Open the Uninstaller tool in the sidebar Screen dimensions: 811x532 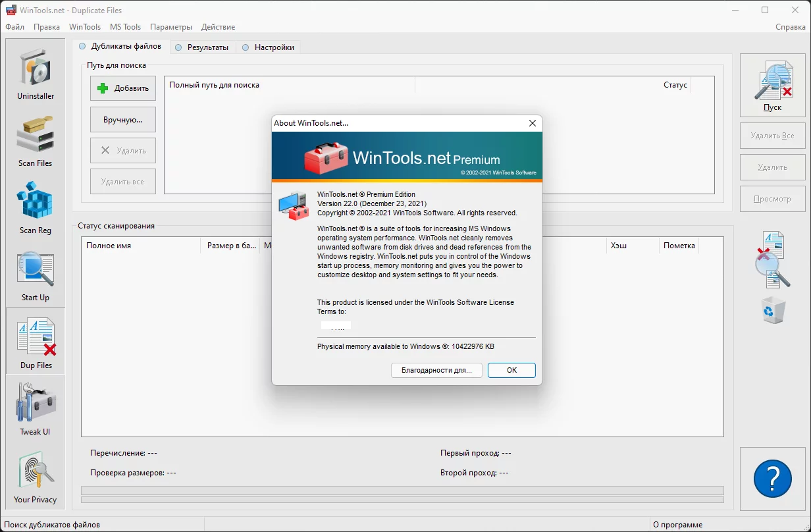pos(36,73)
